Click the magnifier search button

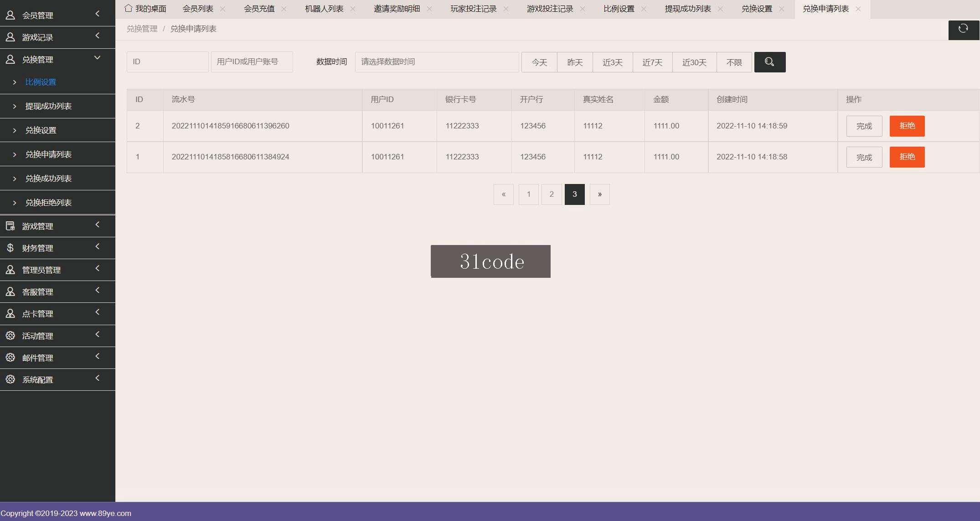(x=770, y=62)
